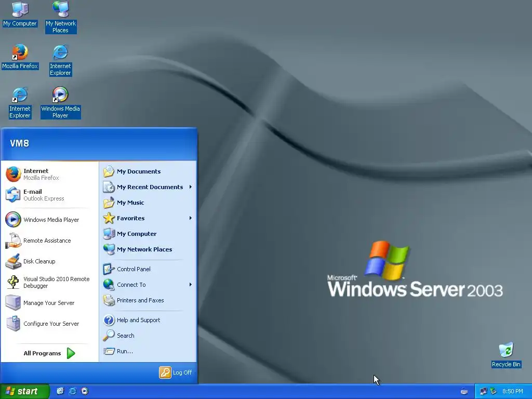Open the Run dialog
This screenshot has width=532, height=399.
(148, 351)
